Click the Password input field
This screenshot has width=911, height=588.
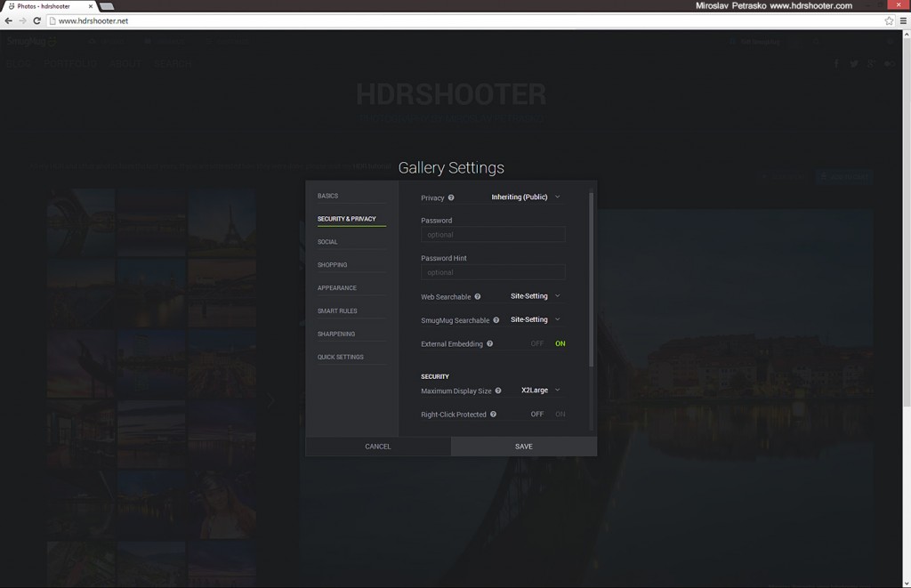[x=493, y=235]
